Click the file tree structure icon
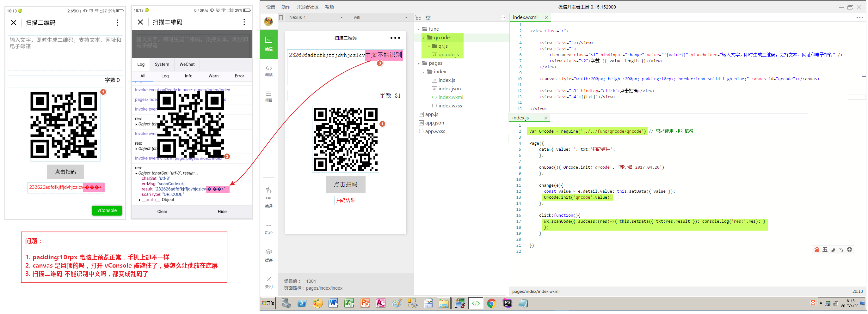 click(x=418, y=18)
